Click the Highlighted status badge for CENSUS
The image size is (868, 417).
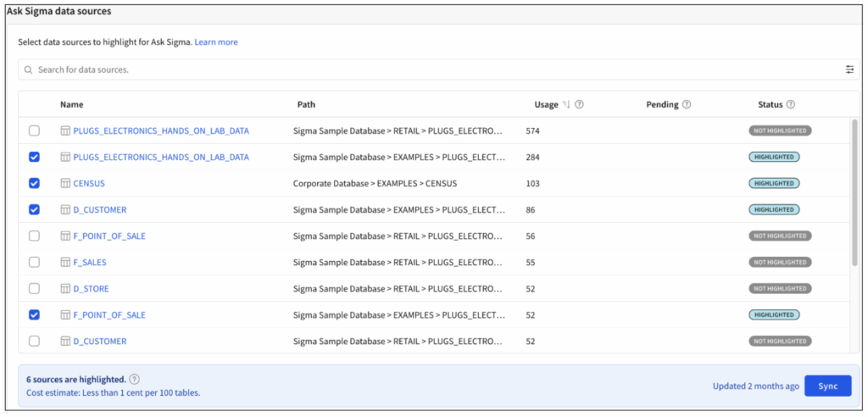click(x=774, y=183)
